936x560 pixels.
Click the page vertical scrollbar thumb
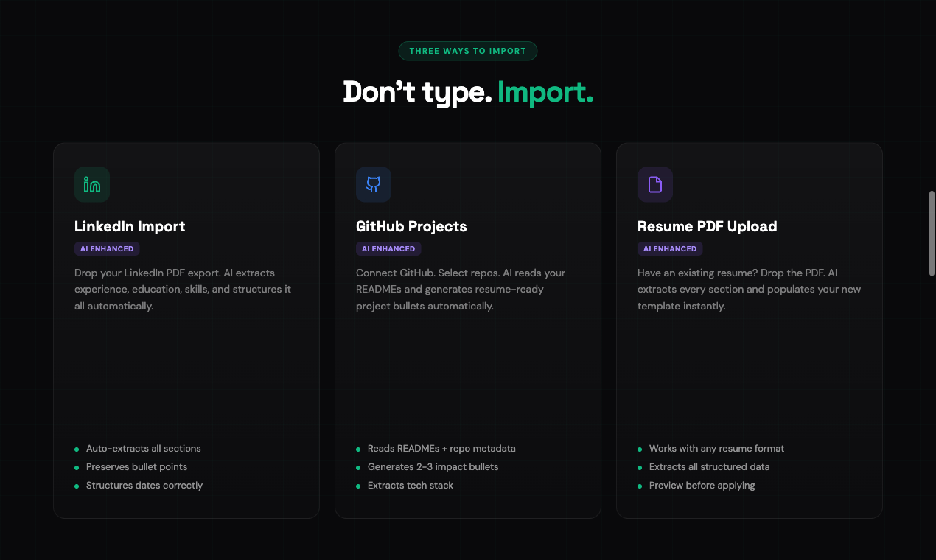coord(932,234)
